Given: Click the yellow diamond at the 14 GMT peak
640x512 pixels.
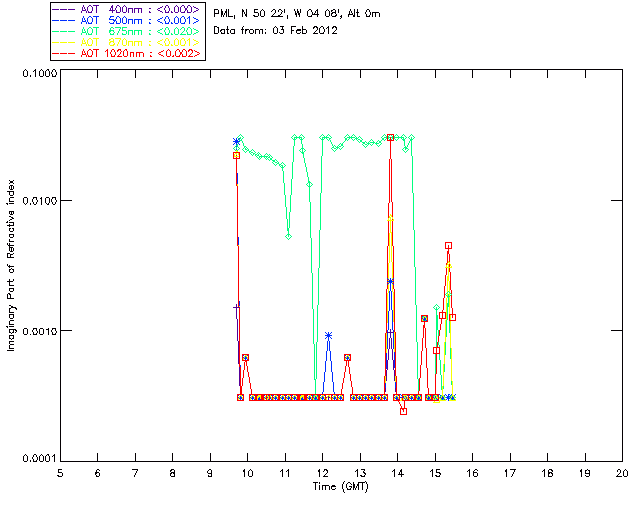Looking at the screenshot, I should [391, 219].
